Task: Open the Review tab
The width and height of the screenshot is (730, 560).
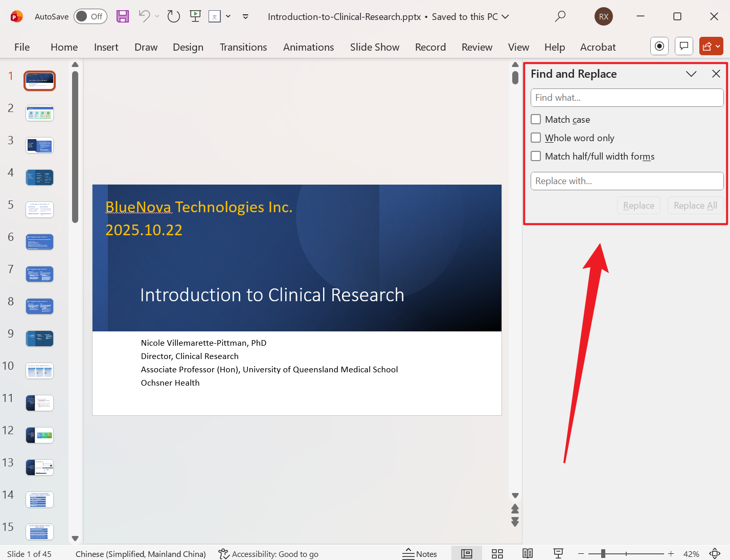Action: coord(476,47)
